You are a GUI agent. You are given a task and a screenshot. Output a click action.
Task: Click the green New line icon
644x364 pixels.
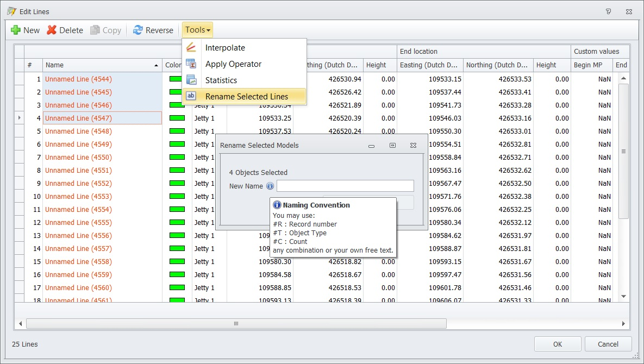click(16, 30)
